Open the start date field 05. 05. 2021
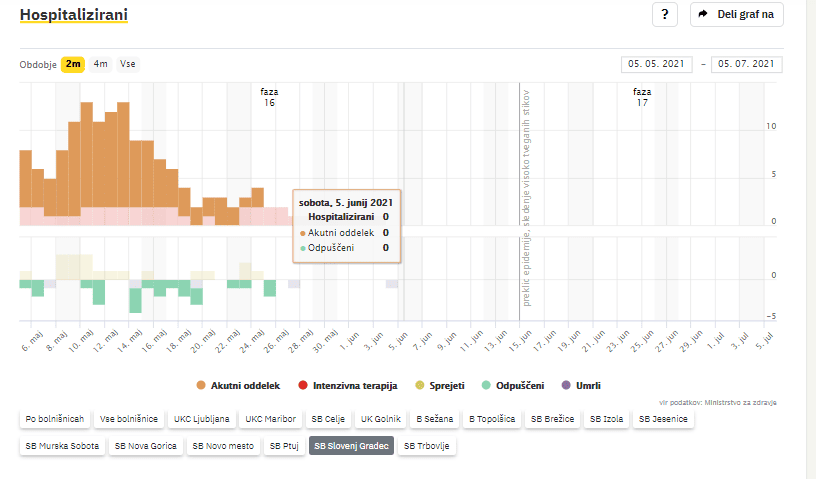Screen dimensions: 816x479 [x=657, y=64]
